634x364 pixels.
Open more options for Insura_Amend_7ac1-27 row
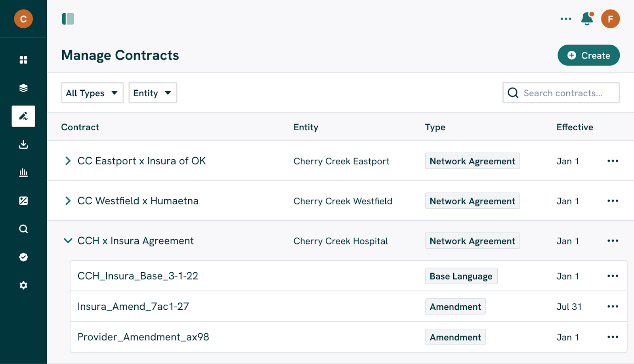[613, 307]
